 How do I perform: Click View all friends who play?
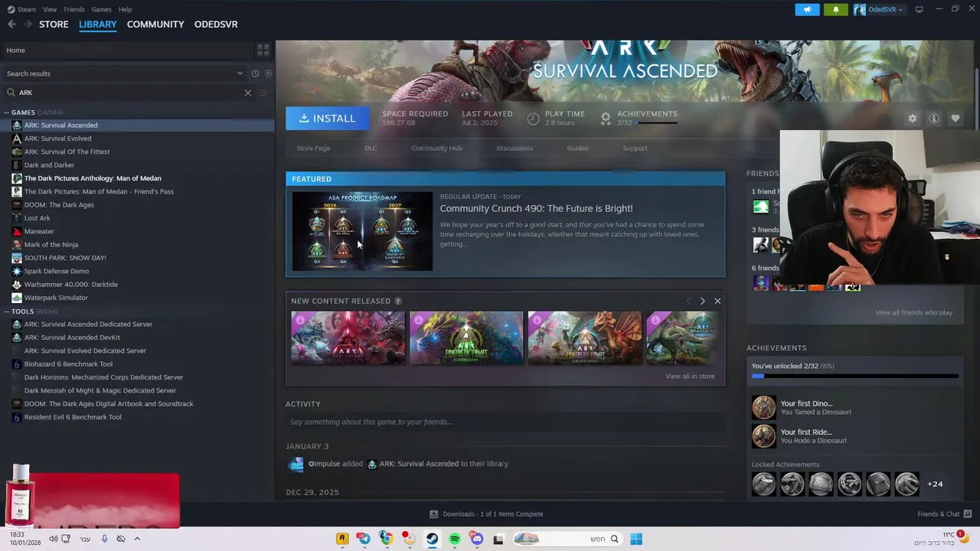pos(913,312)
